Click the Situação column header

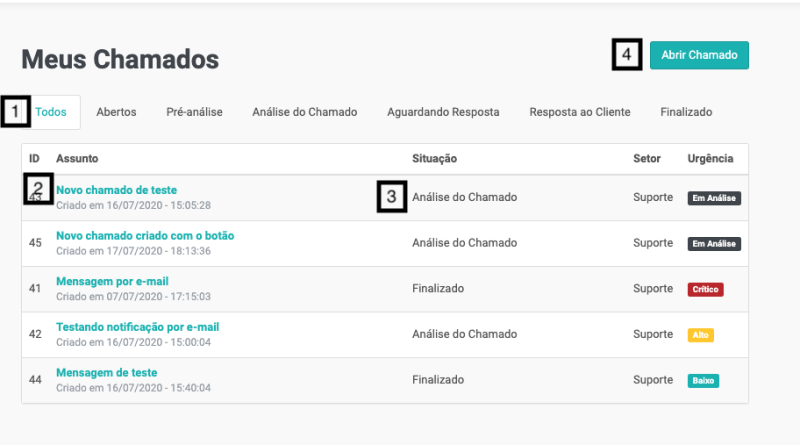point(435,159)
